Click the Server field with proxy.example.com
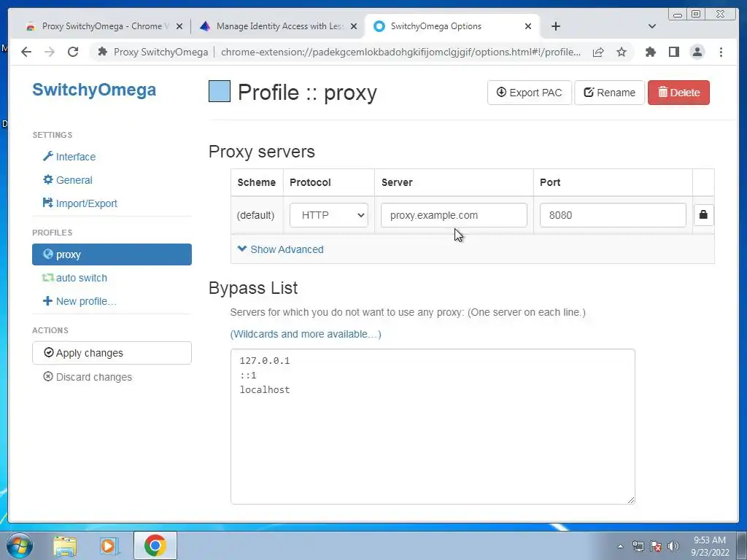 pos(454,215)
